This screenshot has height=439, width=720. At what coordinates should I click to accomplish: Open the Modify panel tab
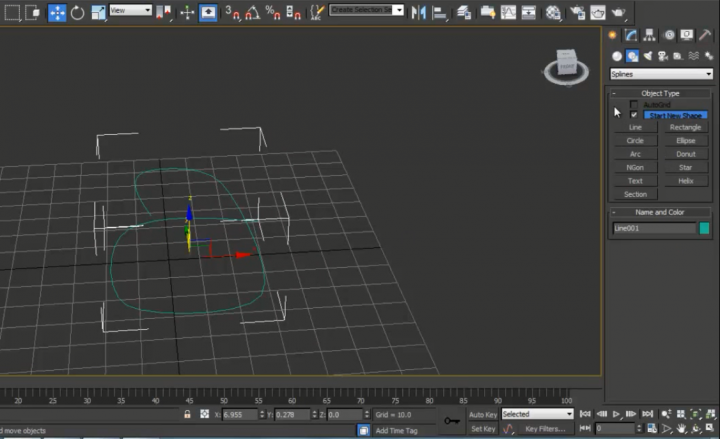[632, 34]
